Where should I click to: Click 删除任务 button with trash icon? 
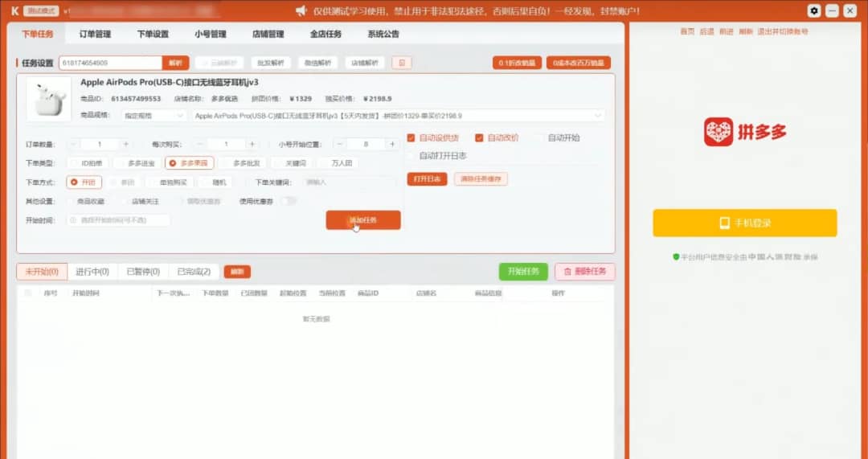click(x=584, y=272)
